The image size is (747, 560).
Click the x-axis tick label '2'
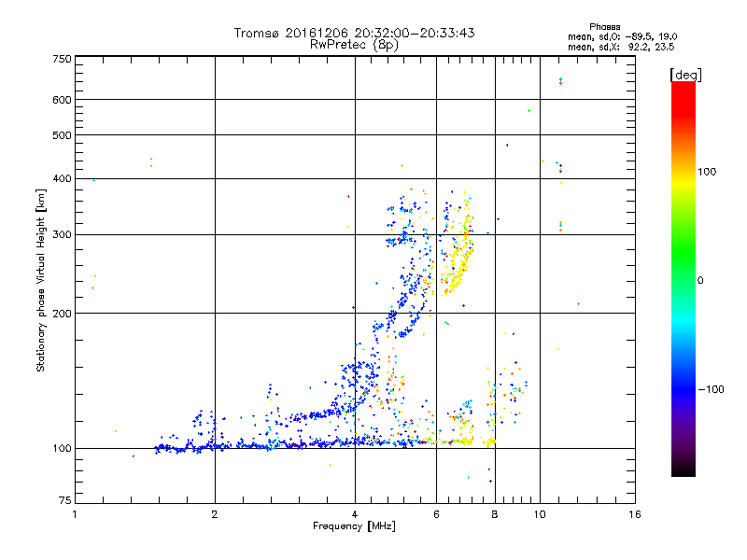tap(215, 514)
